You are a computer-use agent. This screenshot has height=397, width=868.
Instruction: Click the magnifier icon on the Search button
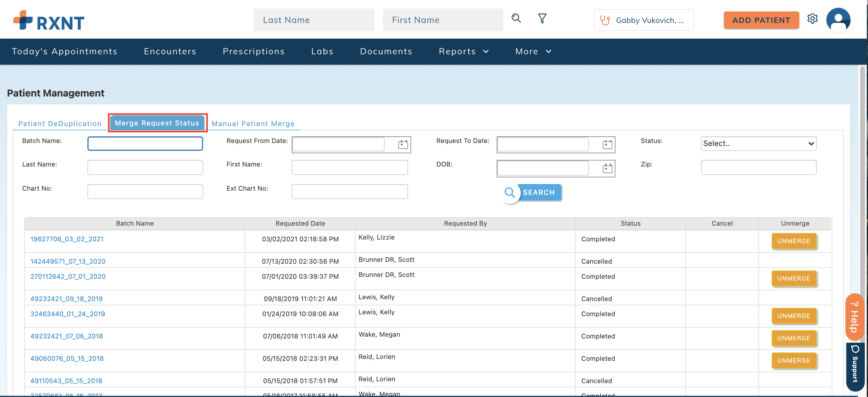point(509,192)
